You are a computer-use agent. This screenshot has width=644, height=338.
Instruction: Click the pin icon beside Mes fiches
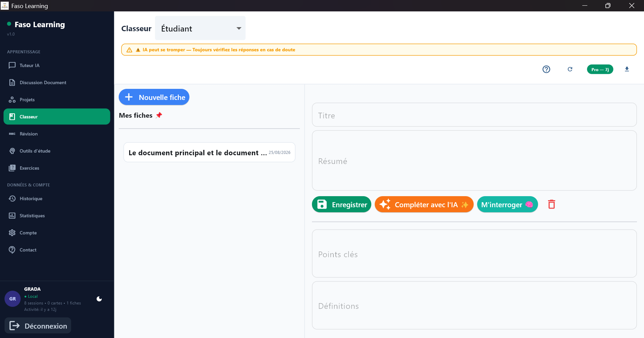pyautogui.click(x=159, y=115)
